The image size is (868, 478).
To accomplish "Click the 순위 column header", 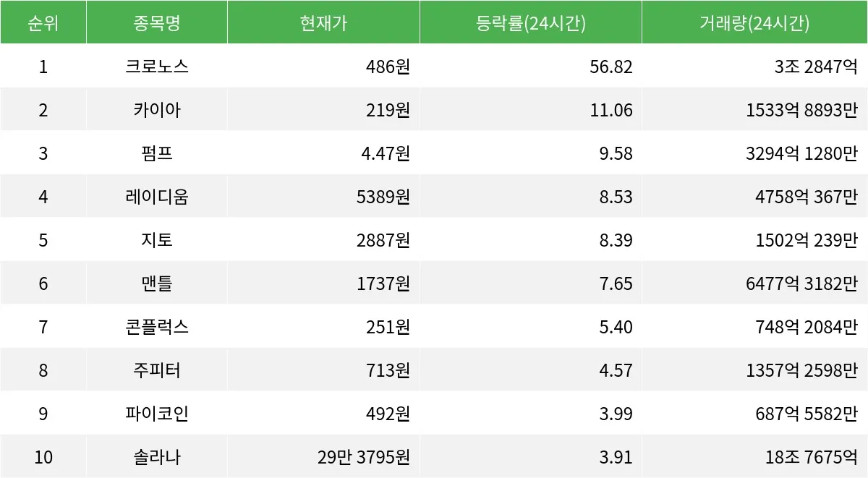I will 43,22.
